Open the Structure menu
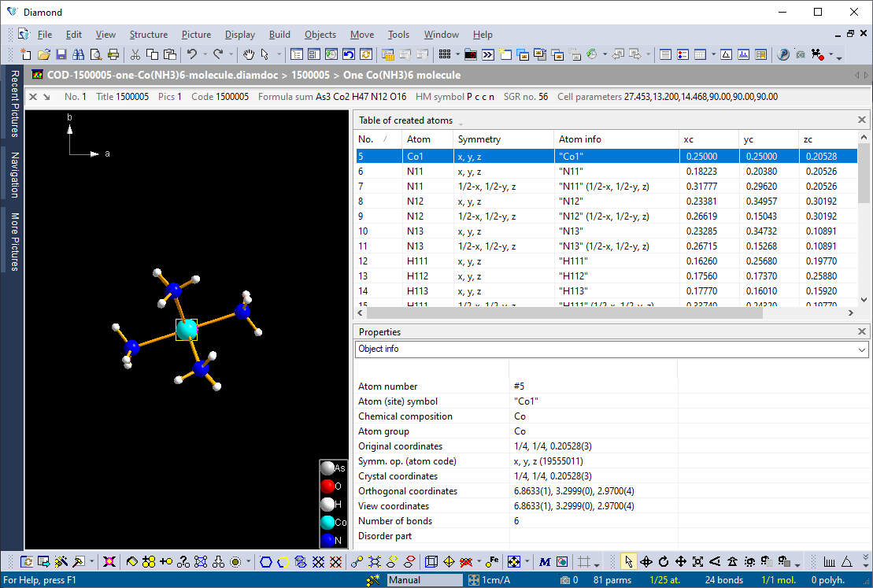 [x=149, y=35]
